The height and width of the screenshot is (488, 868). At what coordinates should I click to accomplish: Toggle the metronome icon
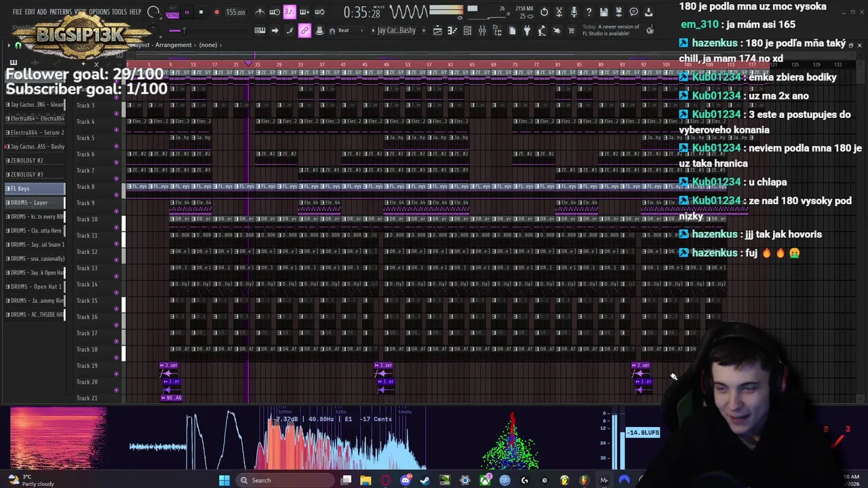click(x=260, y=12)
